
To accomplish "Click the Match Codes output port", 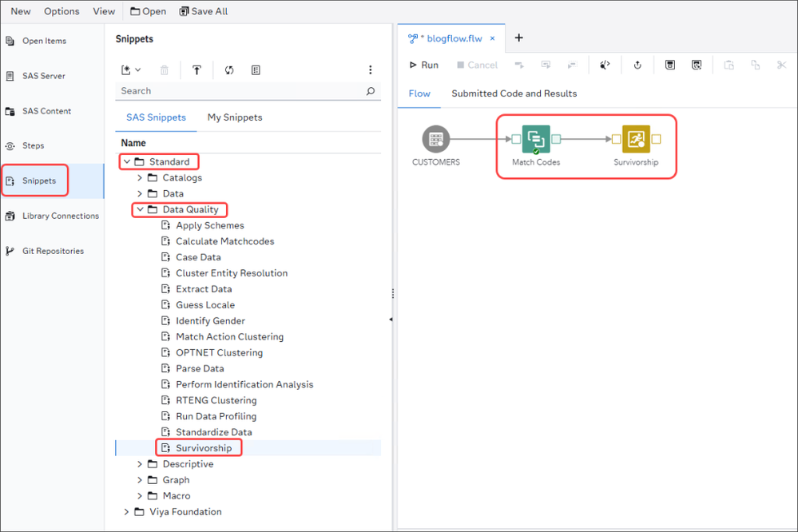I will pos(556,139).
